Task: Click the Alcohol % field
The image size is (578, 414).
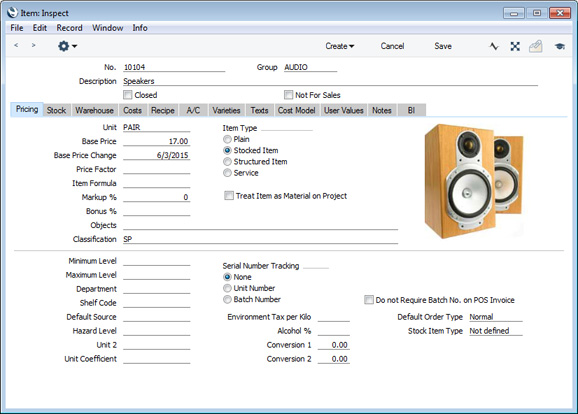Action: 334,331
